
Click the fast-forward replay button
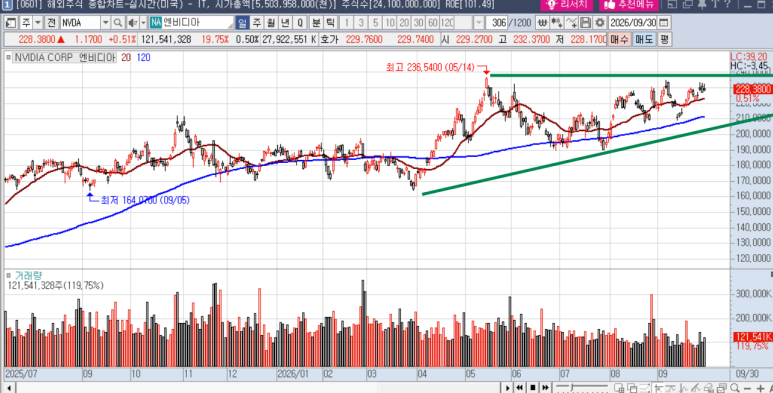click(x=545, y=388)
